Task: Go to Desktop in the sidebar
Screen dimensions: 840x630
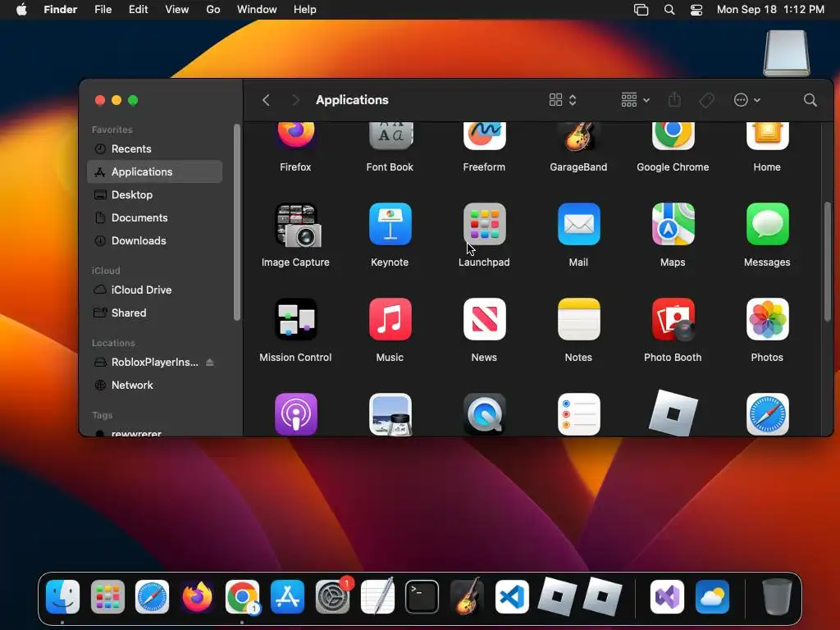Action: point(154,195)
